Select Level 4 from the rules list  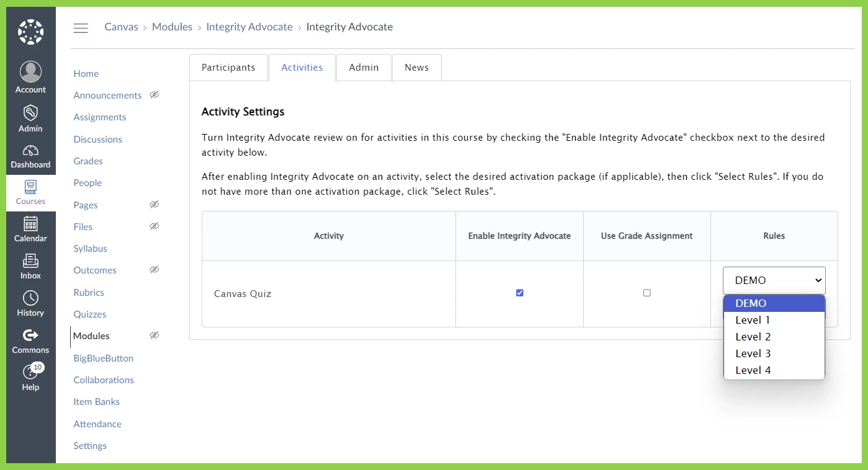tap(774, 370)
